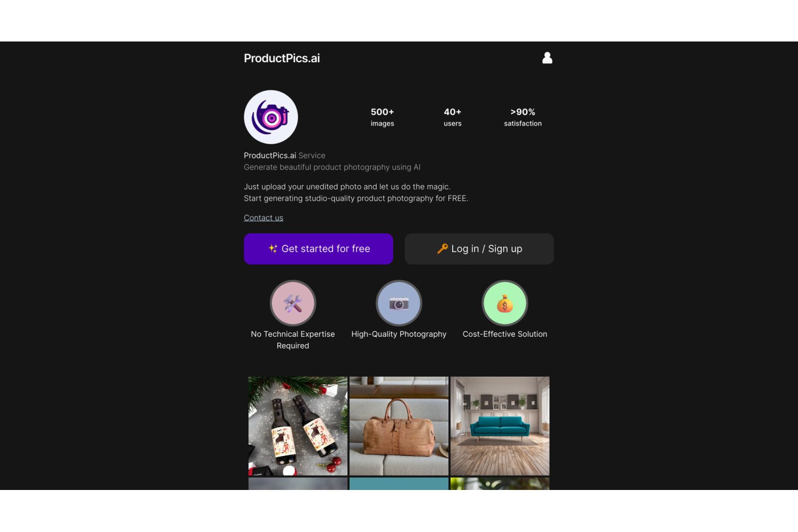Click the ProductPics.ai header brand name
798x532 pixels.
click(282, 59)
